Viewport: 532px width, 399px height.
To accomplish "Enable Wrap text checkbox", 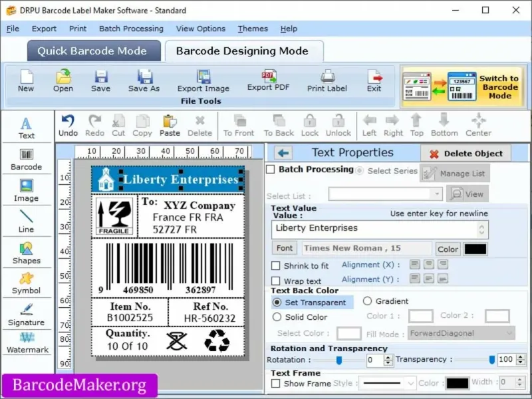I will pyautogui.click(x=276, y=281).
